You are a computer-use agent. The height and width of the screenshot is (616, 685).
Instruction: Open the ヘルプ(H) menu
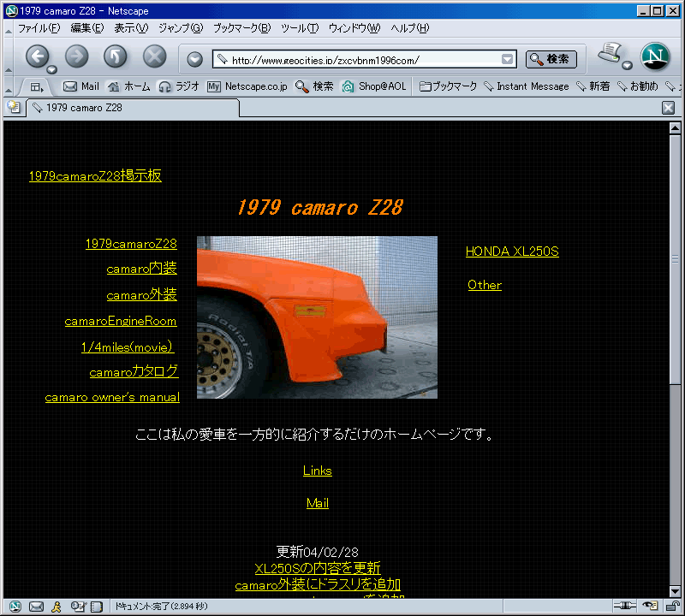coord(410,28)
